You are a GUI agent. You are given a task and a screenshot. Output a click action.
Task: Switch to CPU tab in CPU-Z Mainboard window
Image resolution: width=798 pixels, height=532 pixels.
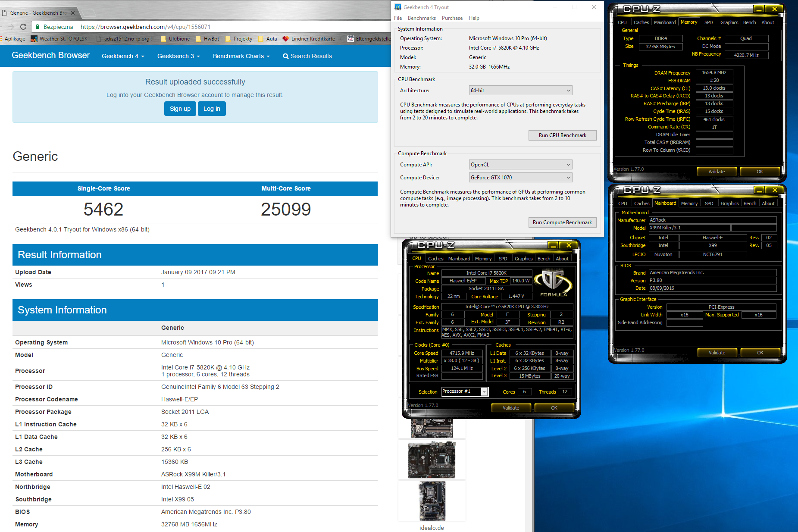click(x=623, y=203)
